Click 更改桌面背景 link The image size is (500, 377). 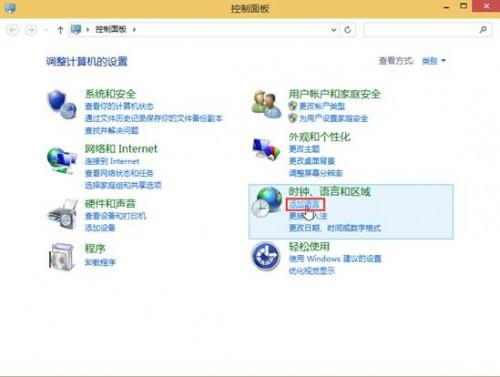(x=312, y=161)
